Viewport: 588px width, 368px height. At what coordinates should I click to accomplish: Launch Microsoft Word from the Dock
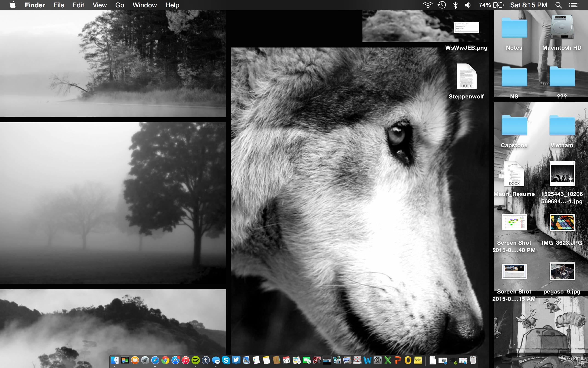tap(368, 360)
